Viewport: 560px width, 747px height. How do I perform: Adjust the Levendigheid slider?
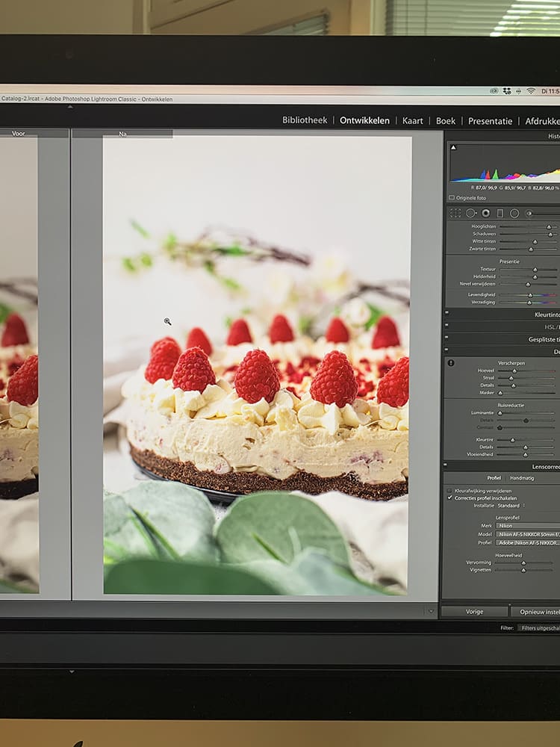(x=530, y=295)
